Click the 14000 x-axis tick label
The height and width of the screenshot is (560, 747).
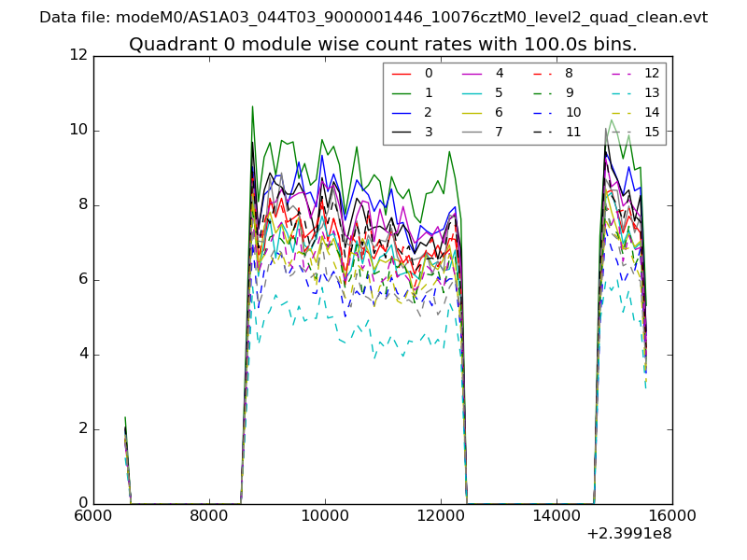(557, 515)
